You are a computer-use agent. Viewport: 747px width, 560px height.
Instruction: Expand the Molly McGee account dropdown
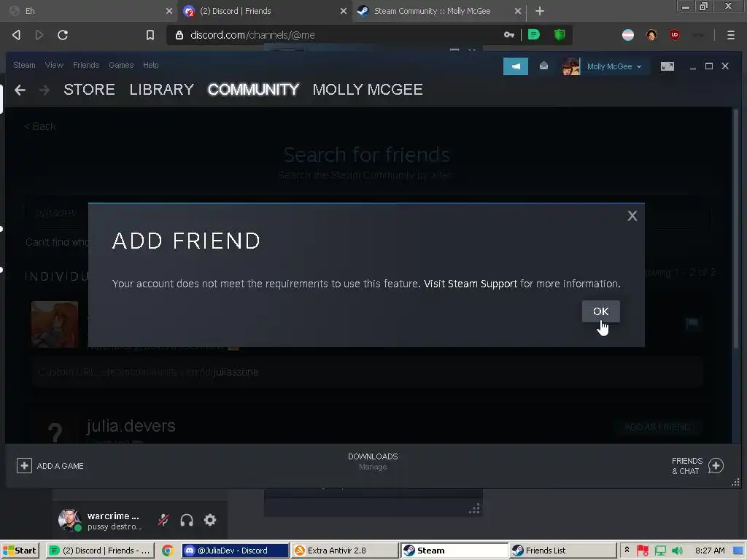(x=614, y=66)
